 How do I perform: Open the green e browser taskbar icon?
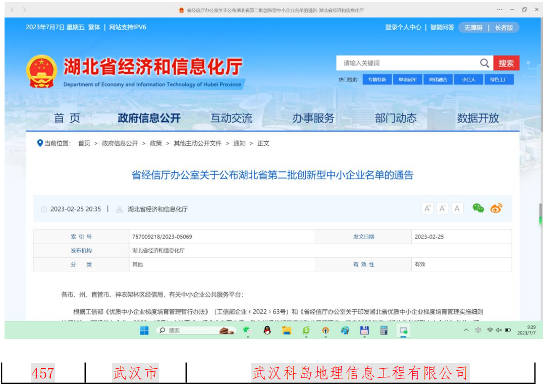click(306, 330)
